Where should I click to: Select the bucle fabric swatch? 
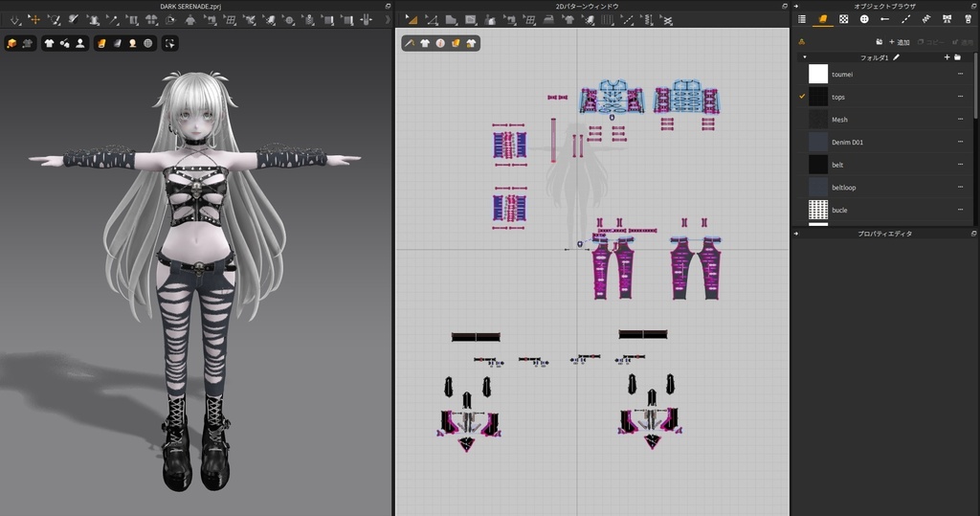[818, 210]
